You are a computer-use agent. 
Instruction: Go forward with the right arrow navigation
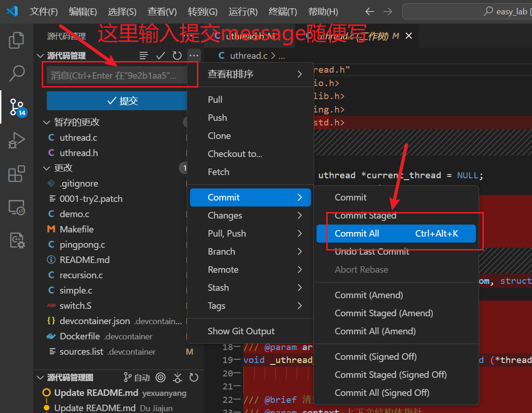tap(387, 12)
